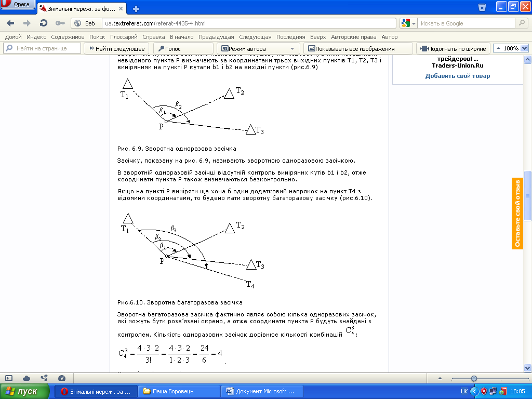Click the page scrollbar down arrow

click(x=528, y=368)
